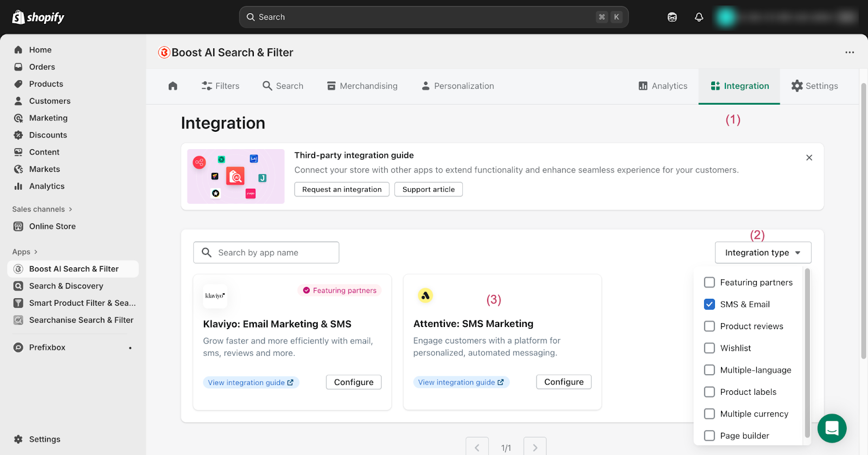Click the Products tag icon

(x=18, y=84)
